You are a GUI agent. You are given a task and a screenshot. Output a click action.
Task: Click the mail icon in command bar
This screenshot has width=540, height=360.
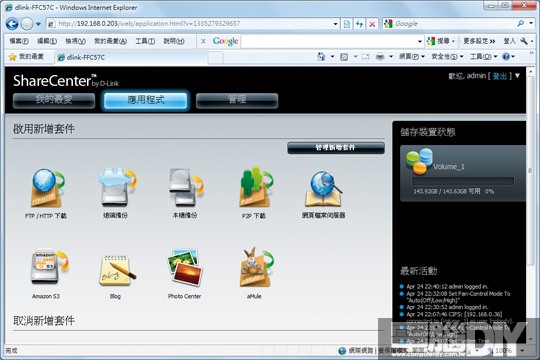click(365, 57)
